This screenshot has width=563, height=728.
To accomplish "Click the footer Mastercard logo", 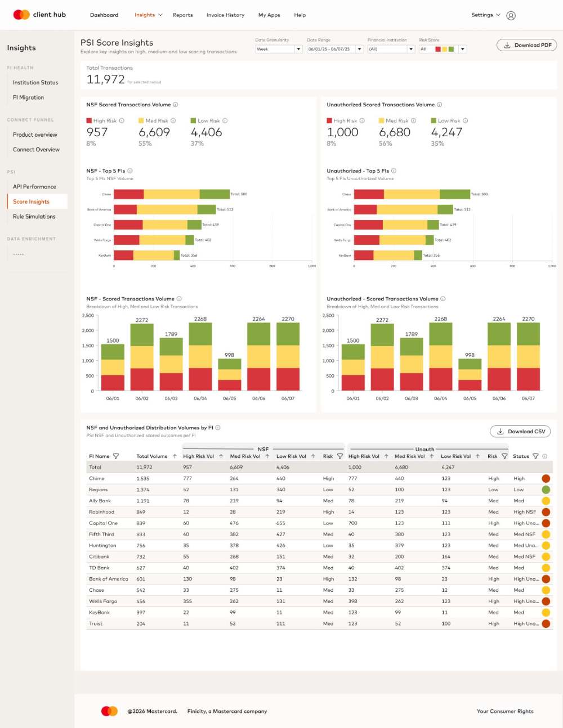I will pyautogui.click(x=109, y=711).
